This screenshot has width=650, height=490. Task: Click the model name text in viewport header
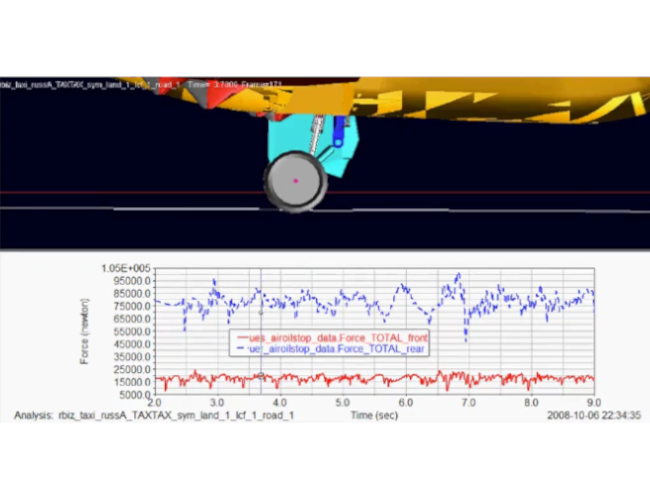click(x=92, y=85)
